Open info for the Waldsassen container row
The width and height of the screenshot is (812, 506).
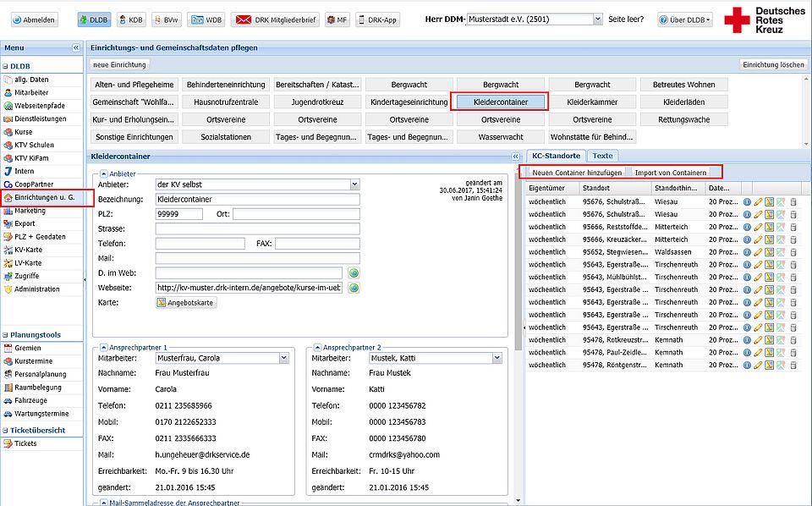[747, 251]
